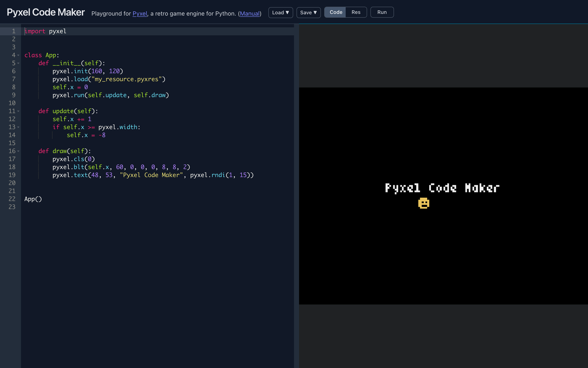The width and height of the screenshot is (588, 368).
Task: Open the Manual link
Action: (x=250, y=13)
